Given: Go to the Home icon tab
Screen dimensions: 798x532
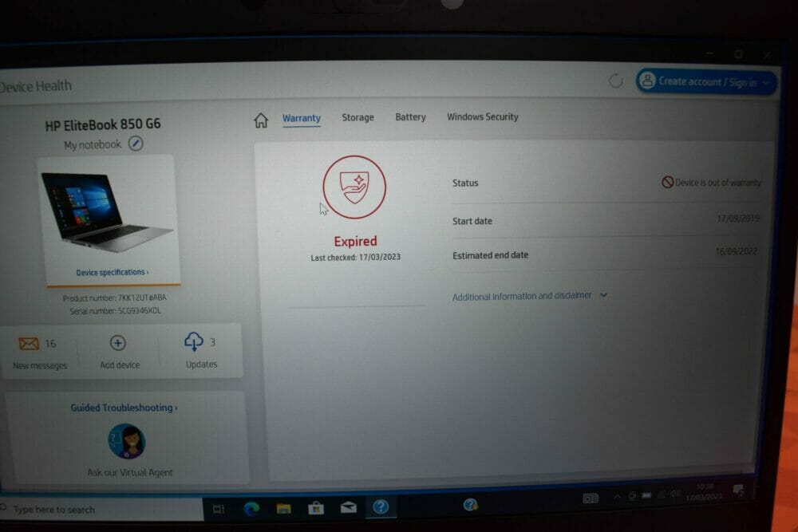Looking at the screenshot, I should coord(261,120).
